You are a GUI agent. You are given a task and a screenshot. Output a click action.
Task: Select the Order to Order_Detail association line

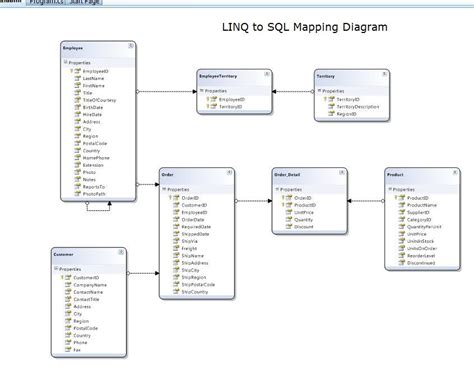pyautogui.click(x=254, y=201)
